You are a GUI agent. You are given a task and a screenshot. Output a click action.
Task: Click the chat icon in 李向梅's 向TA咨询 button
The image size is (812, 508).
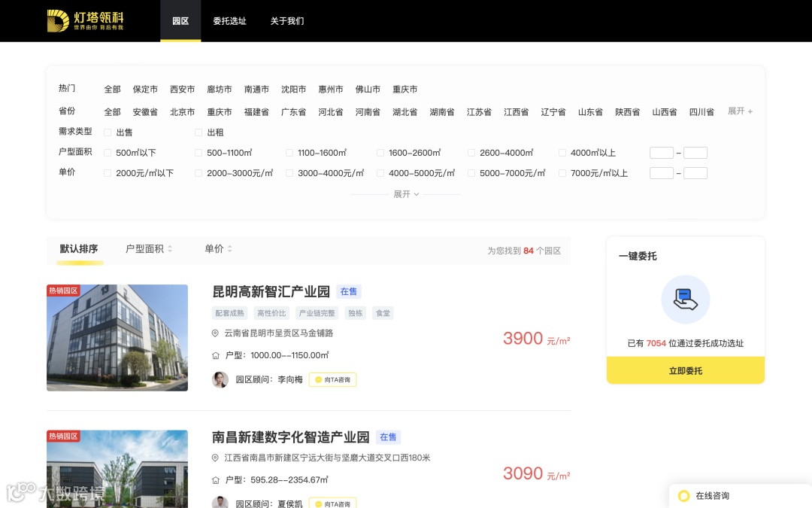click(x=319, y=380)
